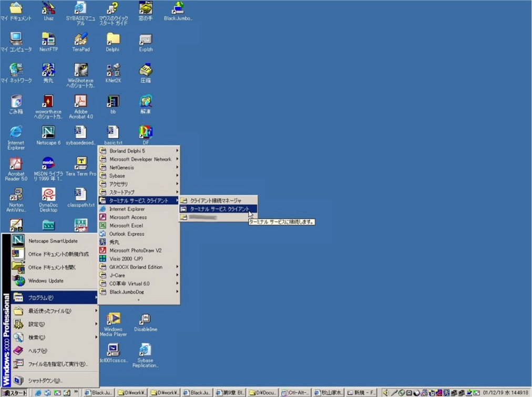Select the DisableIme desktop icon
The image size is (532, 397).
tap(146, 322)
